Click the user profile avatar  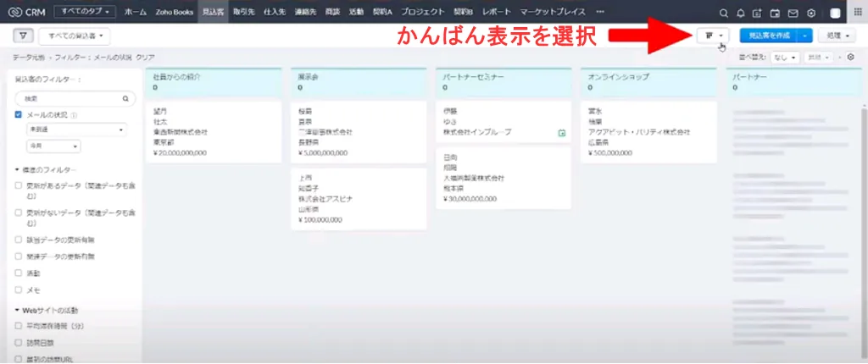point(835,14)
